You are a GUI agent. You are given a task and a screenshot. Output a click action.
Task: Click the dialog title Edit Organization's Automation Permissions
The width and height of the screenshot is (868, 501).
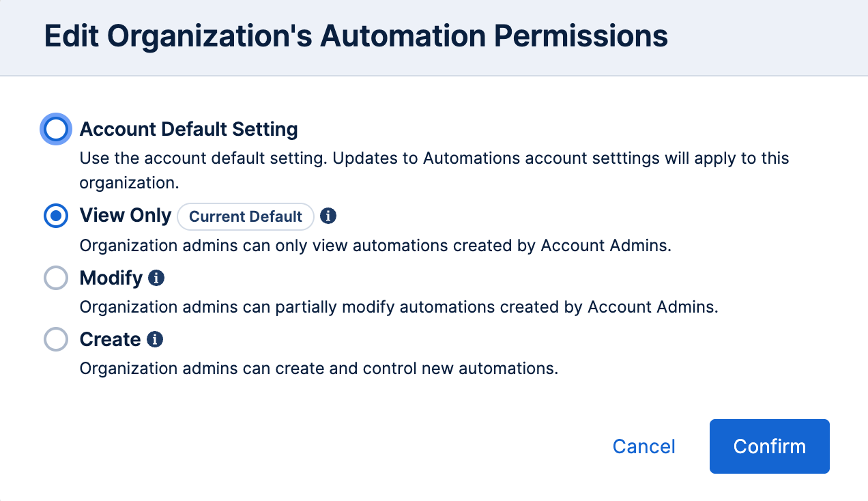pos(356,35)
